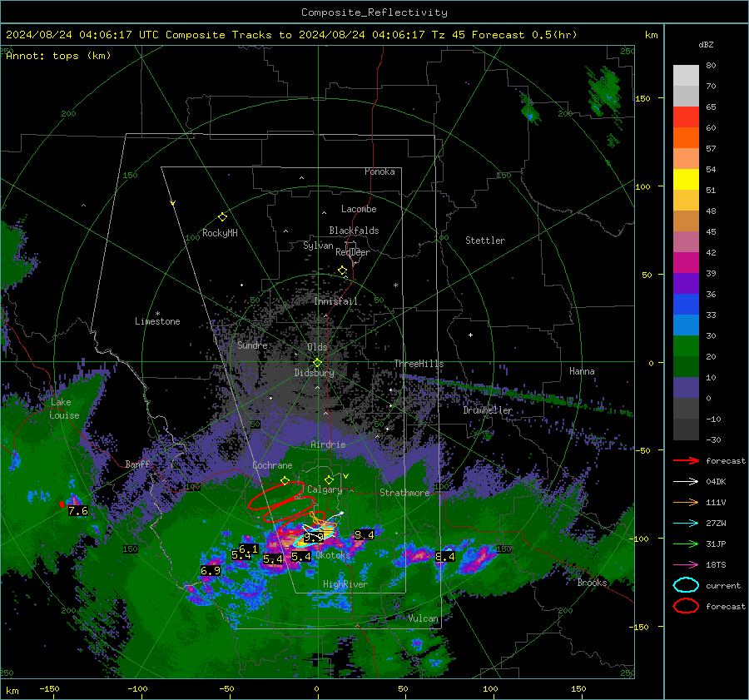The width and height of the screenshot is (749, 700).
Task: Pick the lightest gray 70-80 dBZ swatch
Action: point(686,76)
